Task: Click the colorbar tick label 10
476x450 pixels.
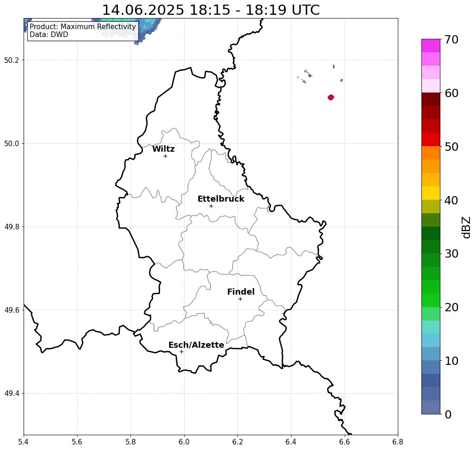Action: tap(451, 360)
